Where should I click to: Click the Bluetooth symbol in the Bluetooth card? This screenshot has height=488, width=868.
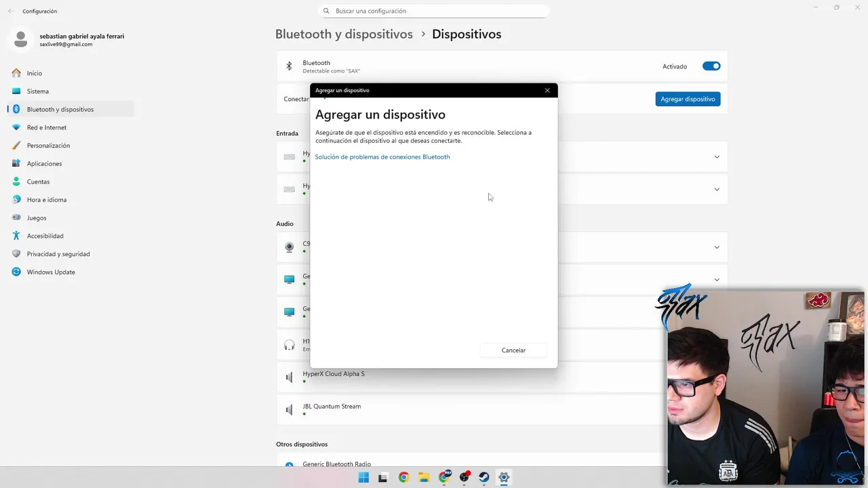(x=289, y=66)
